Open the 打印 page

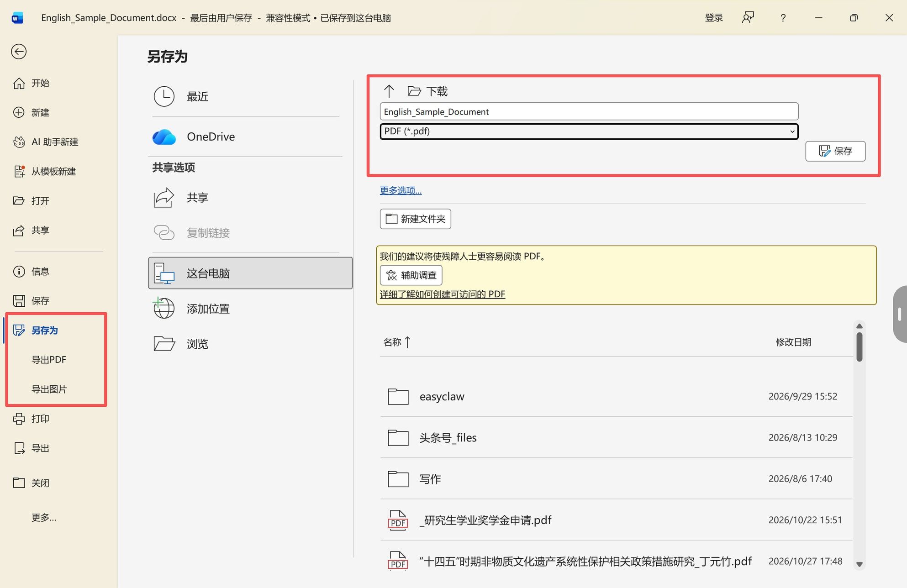(31, 419)
